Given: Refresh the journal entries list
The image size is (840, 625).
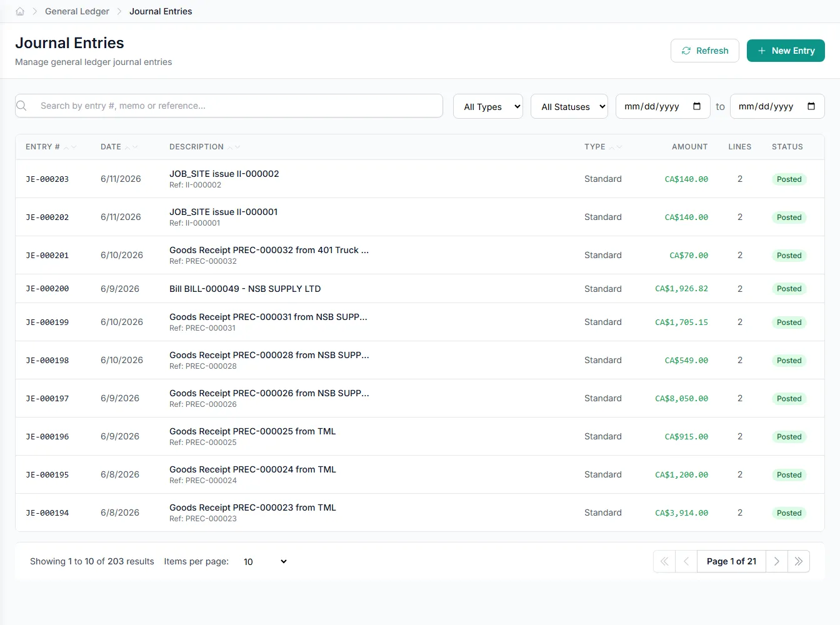Looking at the screenshot, I should click(x=705, y=51).
